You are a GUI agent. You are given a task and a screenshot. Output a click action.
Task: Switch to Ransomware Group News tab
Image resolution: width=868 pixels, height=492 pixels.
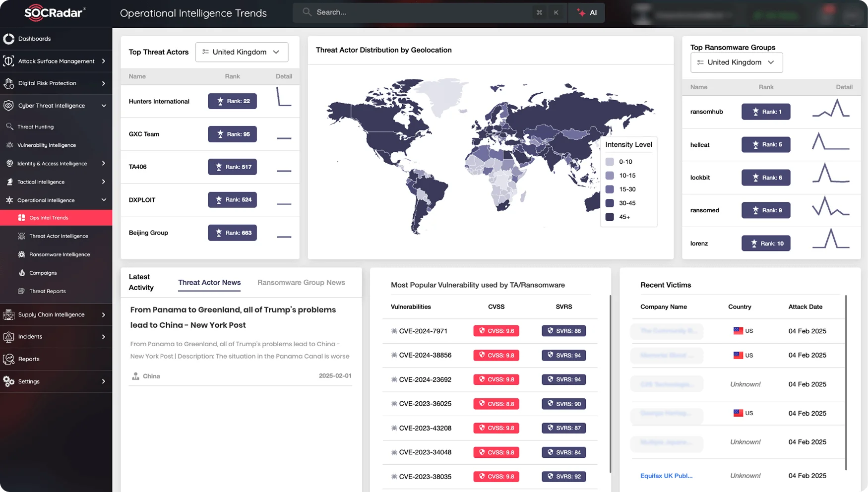(x=301, y=283)
